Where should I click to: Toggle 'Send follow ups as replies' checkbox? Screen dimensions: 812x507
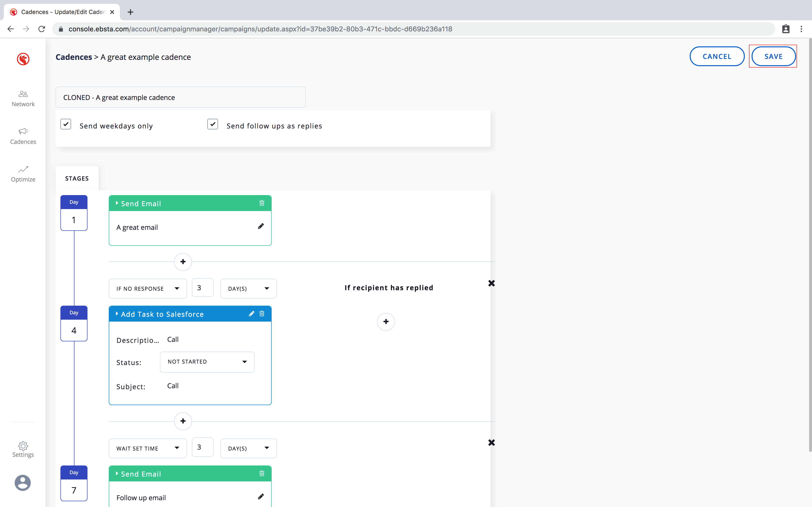pyautogui.click(x=213, y=124)
